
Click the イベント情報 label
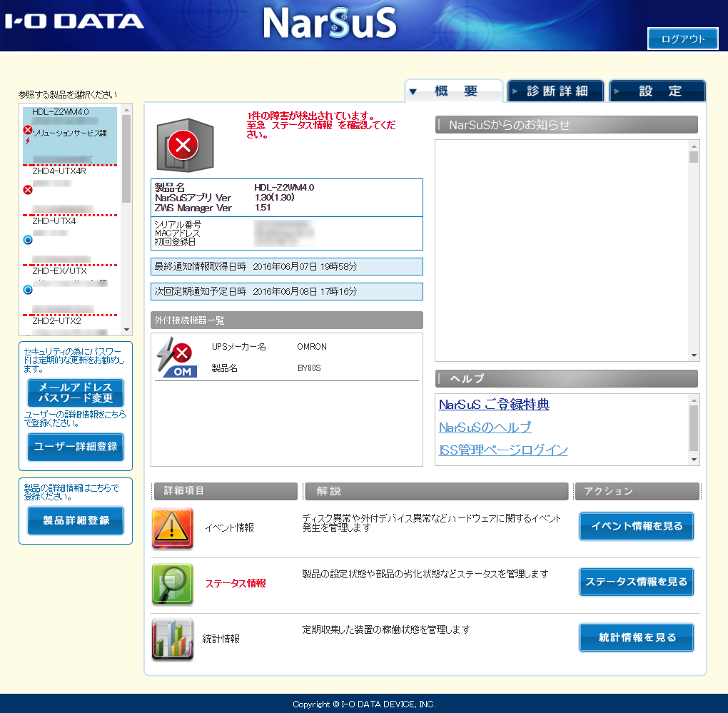(229, 527)
